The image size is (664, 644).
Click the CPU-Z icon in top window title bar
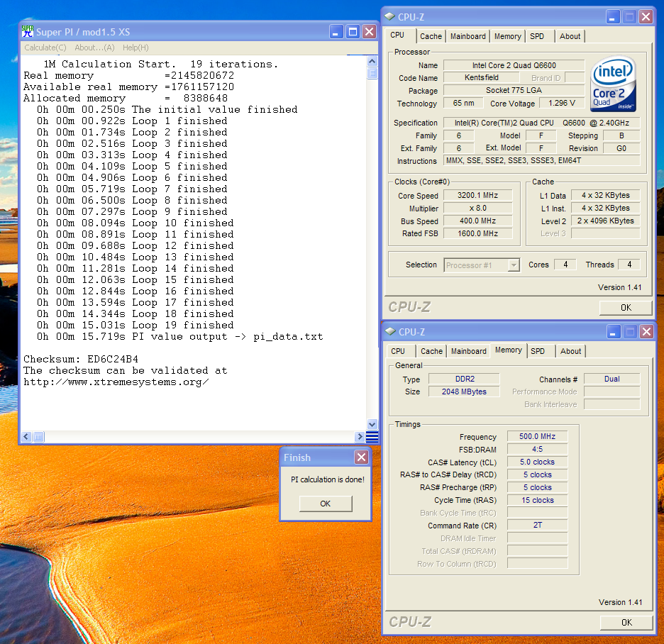pos(390,16)
